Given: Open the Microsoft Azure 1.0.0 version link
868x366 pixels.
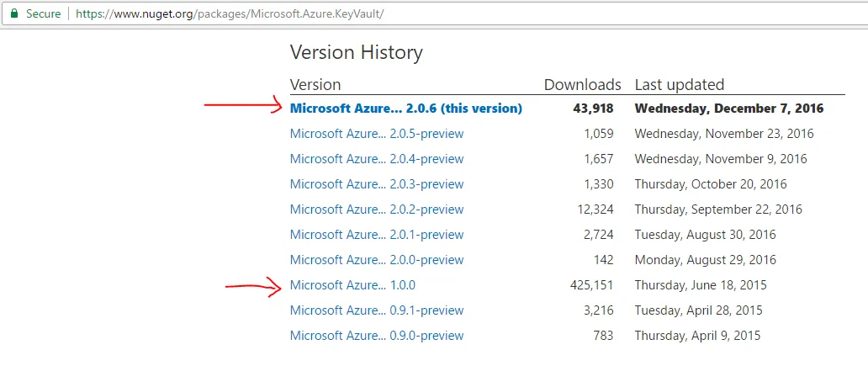Looking at the screenshot, I should (352, 285).
